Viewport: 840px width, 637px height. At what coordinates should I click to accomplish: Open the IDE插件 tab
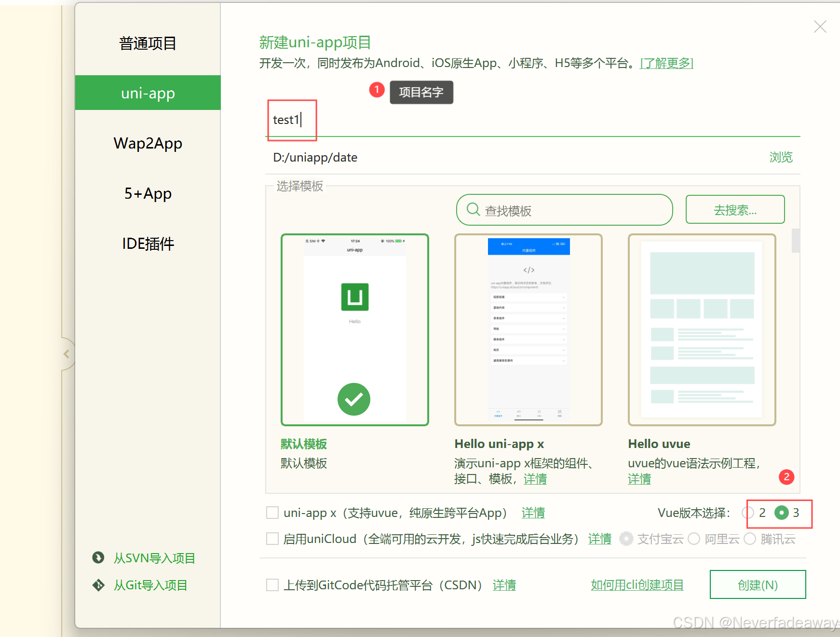point(148,244)
